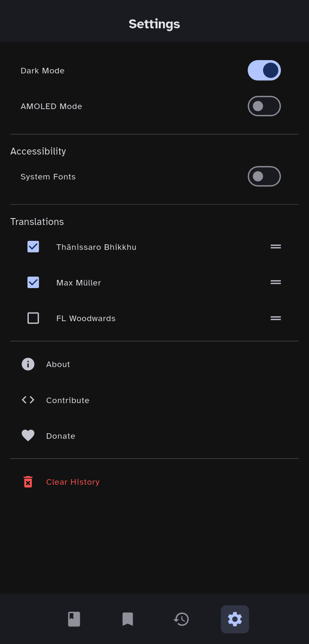Open the history tab clock icon
The width and height of the screenshot is (309, 644).
tap(181, 619)
